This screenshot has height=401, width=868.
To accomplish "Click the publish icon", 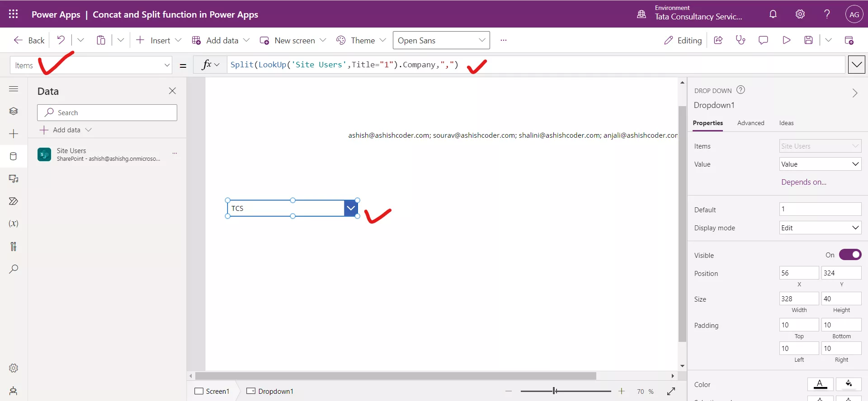I will [x=849, y=40].
